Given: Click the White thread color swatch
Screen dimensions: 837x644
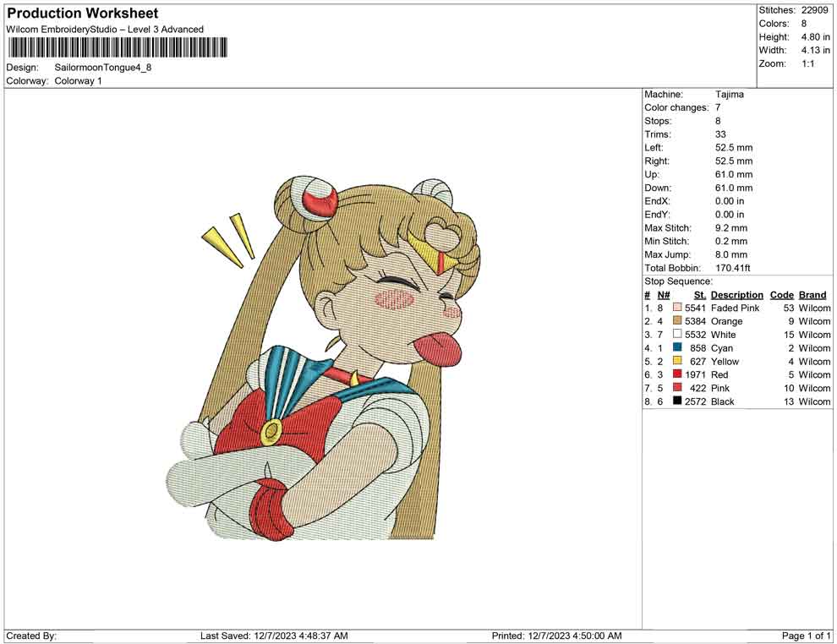Looking at the screenshot, I should 677,334.
